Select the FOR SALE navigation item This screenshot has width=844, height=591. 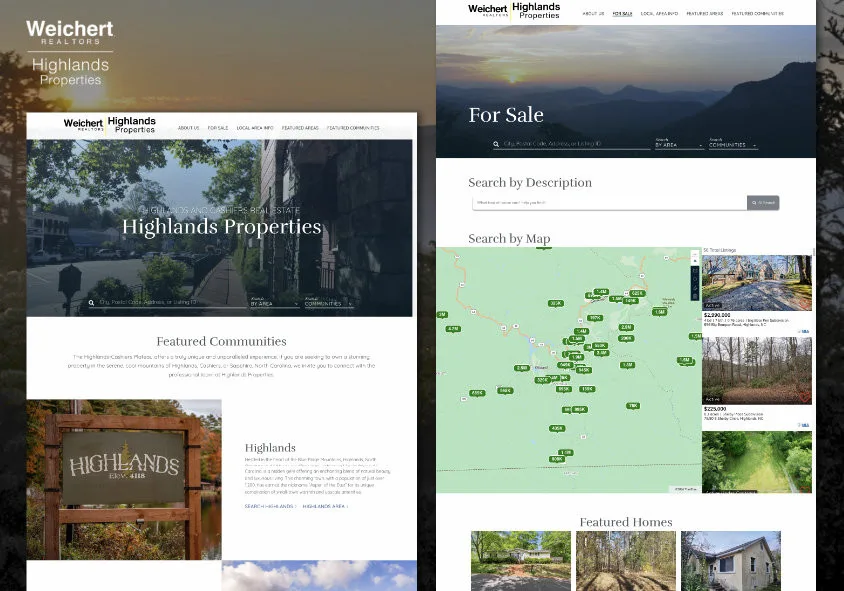point(622,14)
